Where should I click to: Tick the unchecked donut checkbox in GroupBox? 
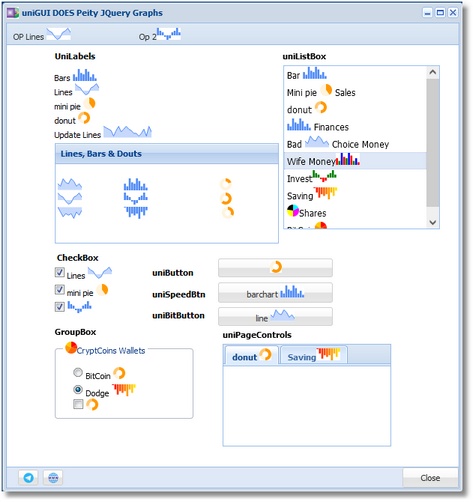pyautogui.click(x=78, y=404)
